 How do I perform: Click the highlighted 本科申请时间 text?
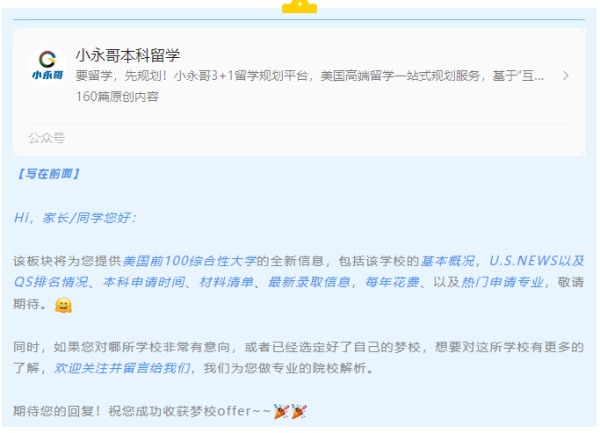[x=144, y=282]
